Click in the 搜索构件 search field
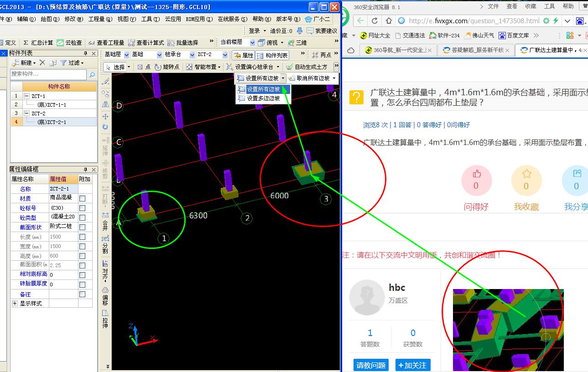The image size is (588, 372). click(48, 74)
